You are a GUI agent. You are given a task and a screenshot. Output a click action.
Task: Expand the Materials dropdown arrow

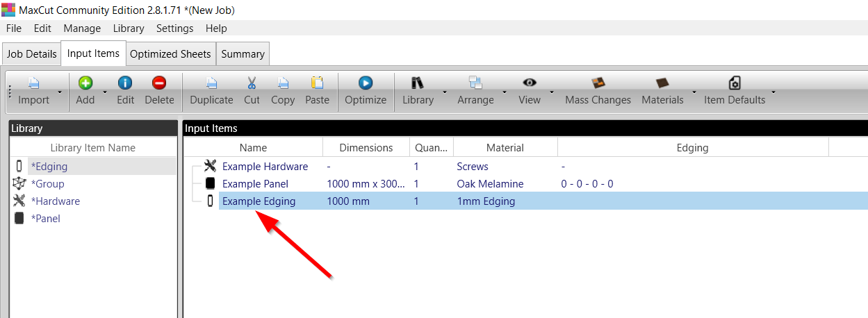(x=694, y=92)
